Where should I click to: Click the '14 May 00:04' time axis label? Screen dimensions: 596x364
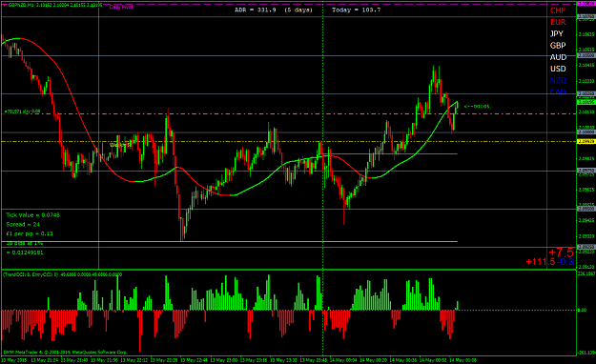coord(343,360)
